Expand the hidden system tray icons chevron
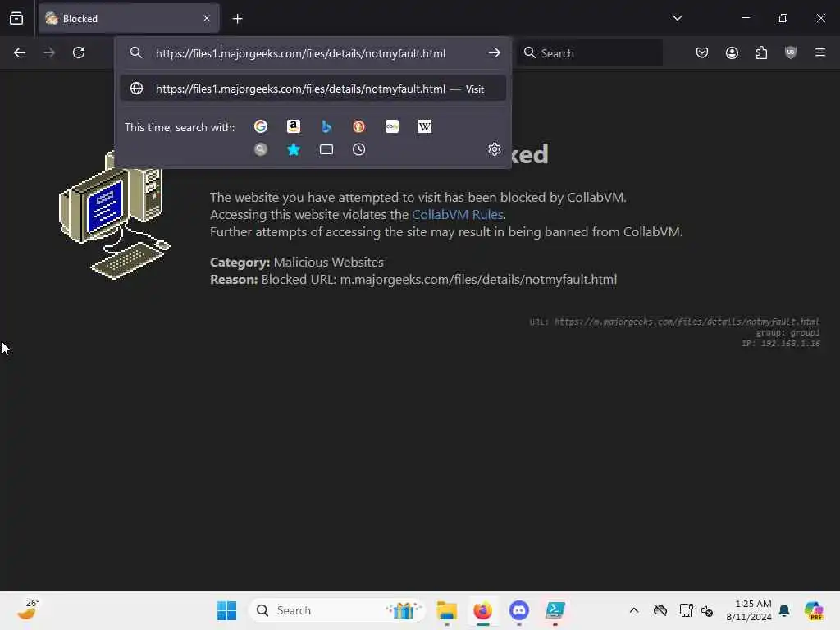This screenshot has height=630, width=840. point(634,610)
